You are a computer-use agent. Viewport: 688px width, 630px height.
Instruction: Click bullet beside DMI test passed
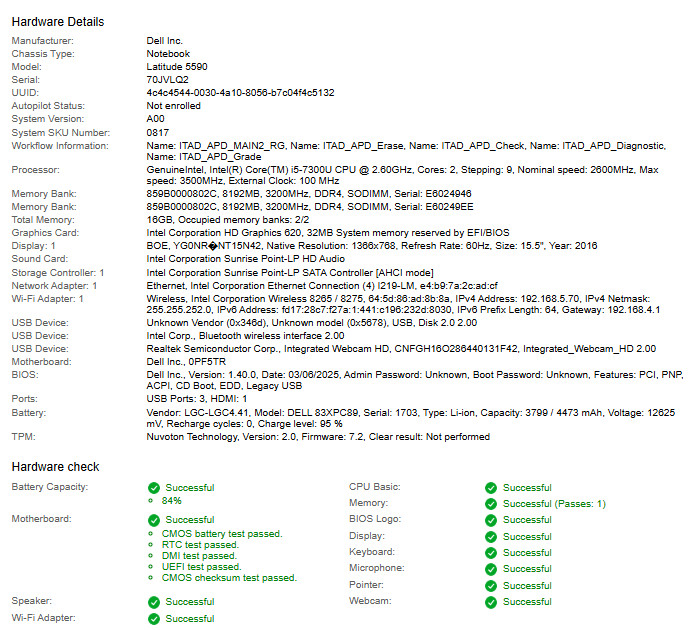click(x=150, y=556)
